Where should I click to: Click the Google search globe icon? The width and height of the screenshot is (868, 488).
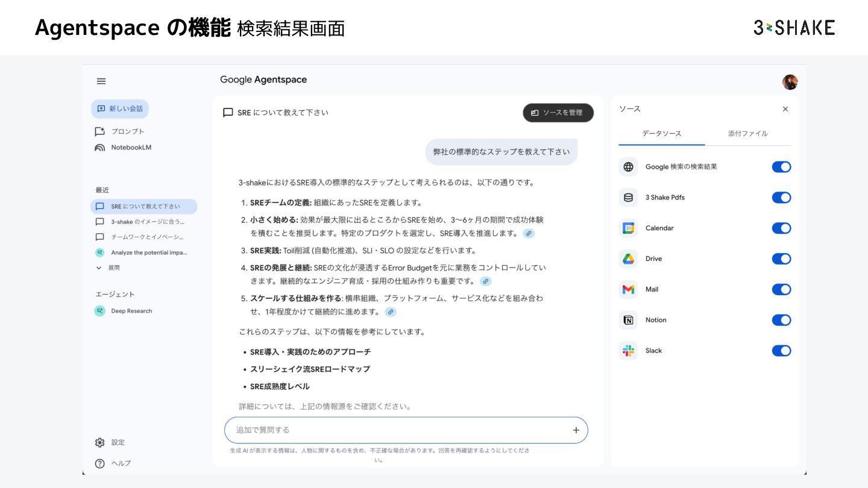(x=628, y=167)
